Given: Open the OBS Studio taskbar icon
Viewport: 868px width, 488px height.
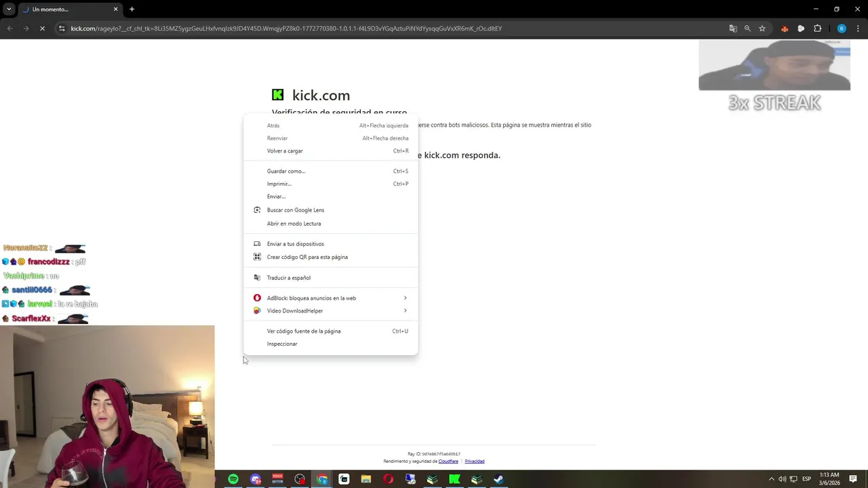Looking at the screenshot, I should pyautogui.click(x=300, y=479).
